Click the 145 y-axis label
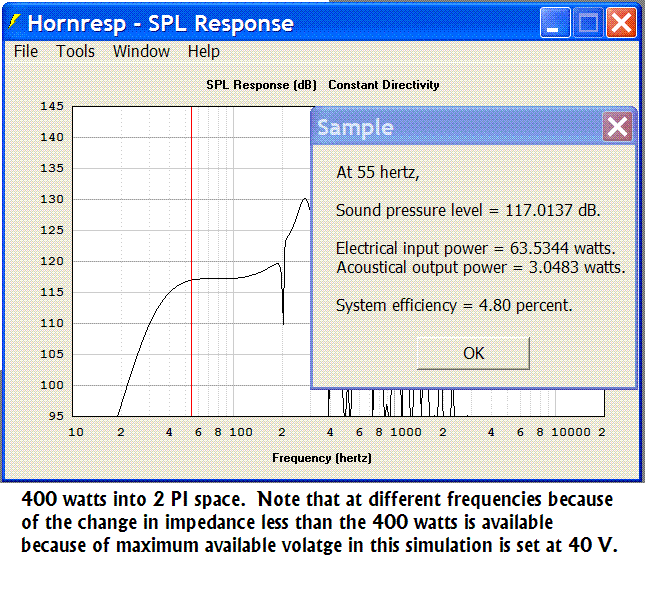 click(52, 106)
